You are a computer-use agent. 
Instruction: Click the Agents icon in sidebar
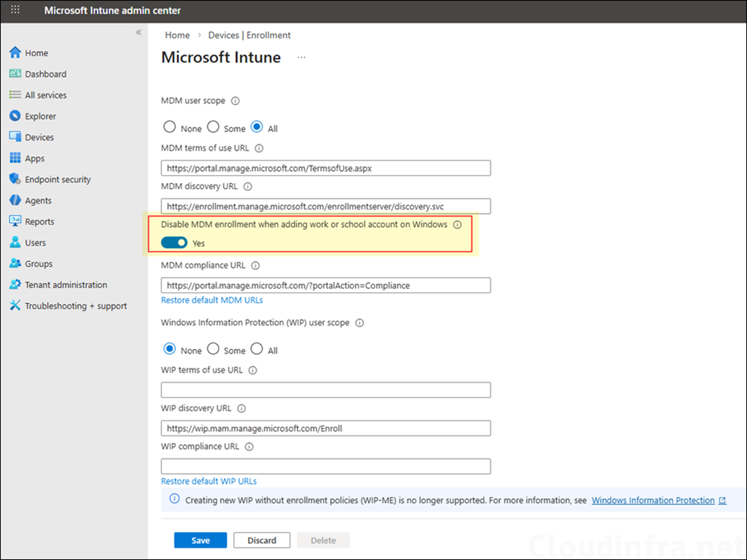(x=15, y=200)
